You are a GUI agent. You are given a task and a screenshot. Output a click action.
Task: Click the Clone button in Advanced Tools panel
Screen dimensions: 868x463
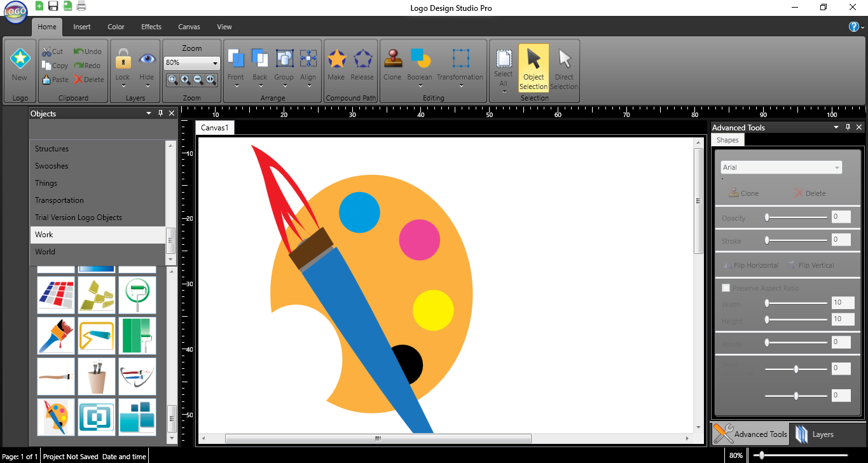pos(744,193)
